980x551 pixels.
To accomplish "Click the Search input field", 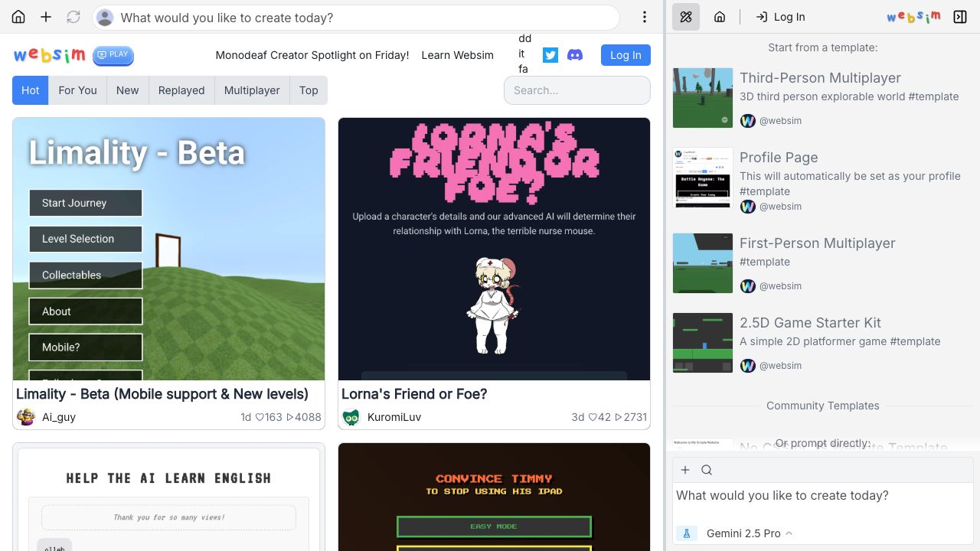I will (577, 90).
